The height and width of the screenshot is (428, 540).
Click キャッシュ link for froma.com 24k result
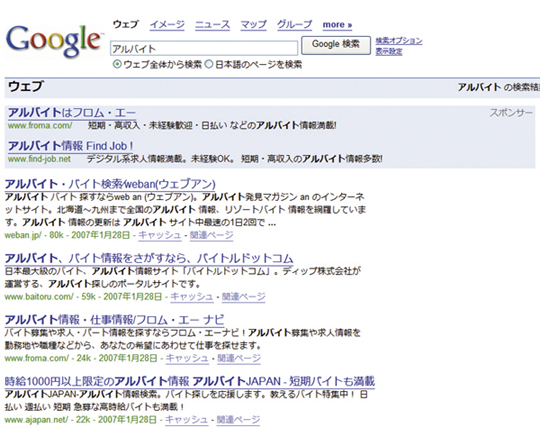coord(187,358)
